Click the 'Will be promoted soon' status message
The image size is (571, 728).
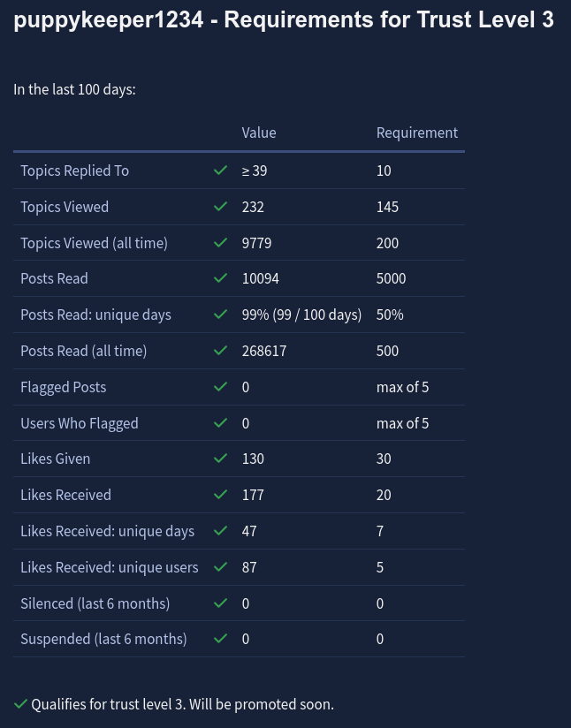point(262,704)
